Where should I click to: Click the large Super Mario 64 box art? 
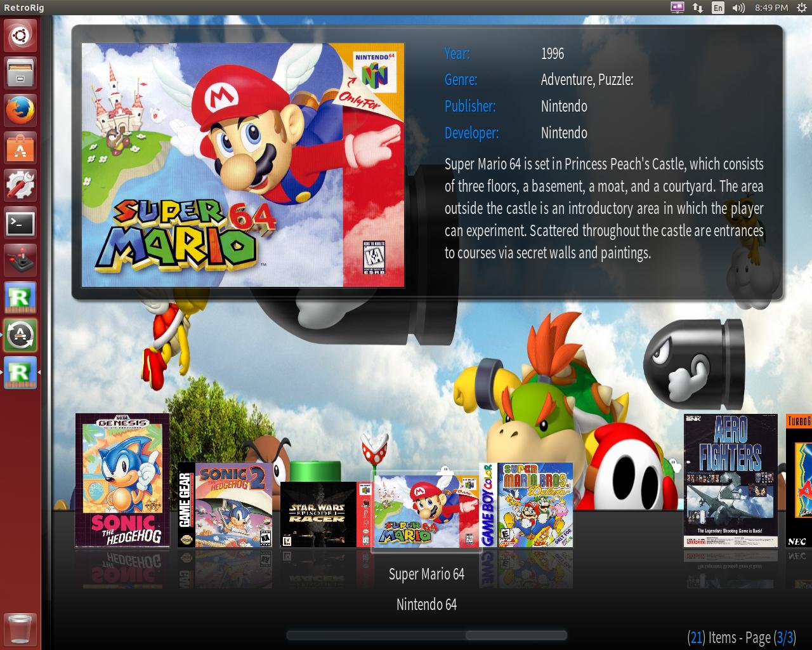(243, 165)
